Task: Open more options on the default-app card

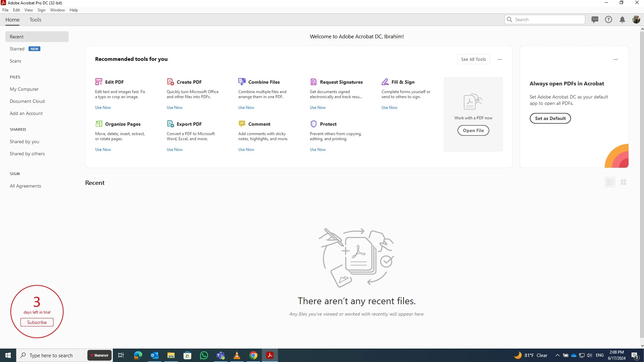Action: (x=616, y=59)
